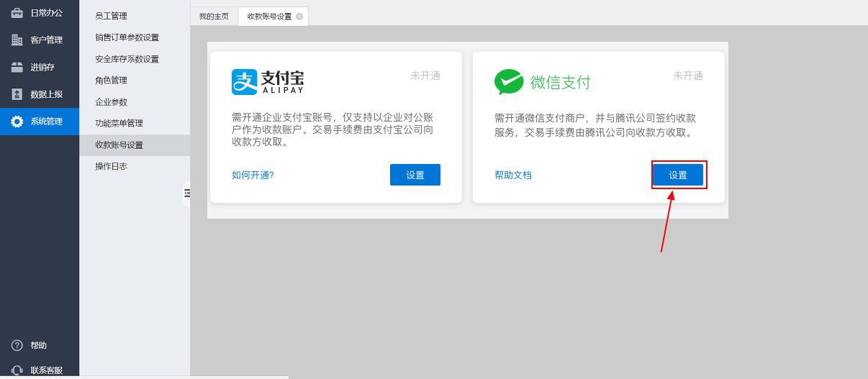Click the headset icon for 联系客服
The image size is (868, 379).
click(17, 370)
